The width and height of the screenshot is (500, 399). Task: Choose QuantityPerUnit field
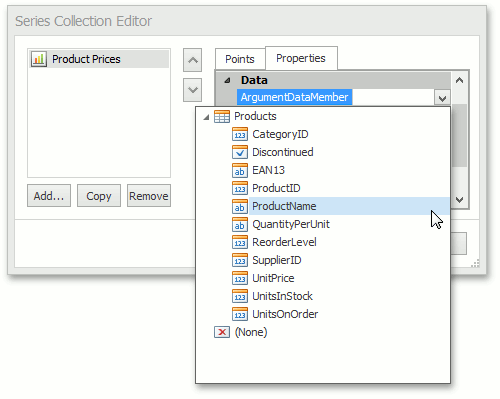pos(291,224)
